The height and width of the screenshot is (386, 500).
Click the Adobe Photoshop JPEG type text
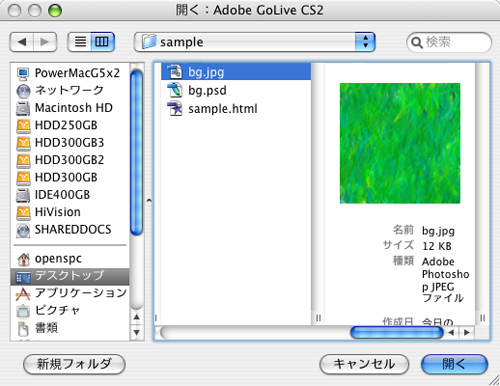(x=446, y=279)
